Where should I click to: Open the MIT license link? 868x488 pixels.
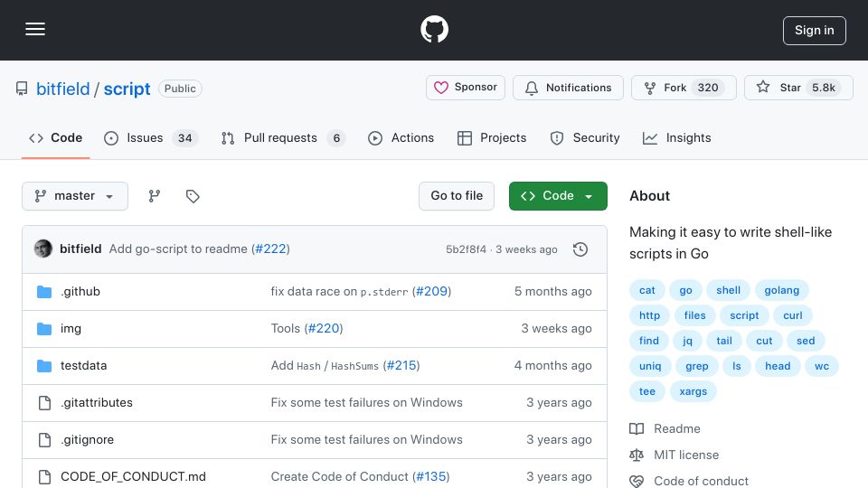point(675,455)
